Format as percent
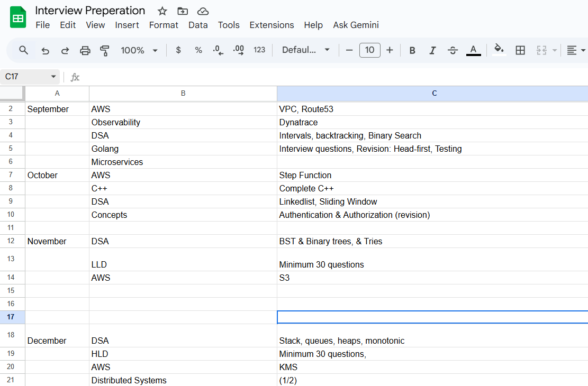This screenshot has width=588, height=386. pos(198,50)
